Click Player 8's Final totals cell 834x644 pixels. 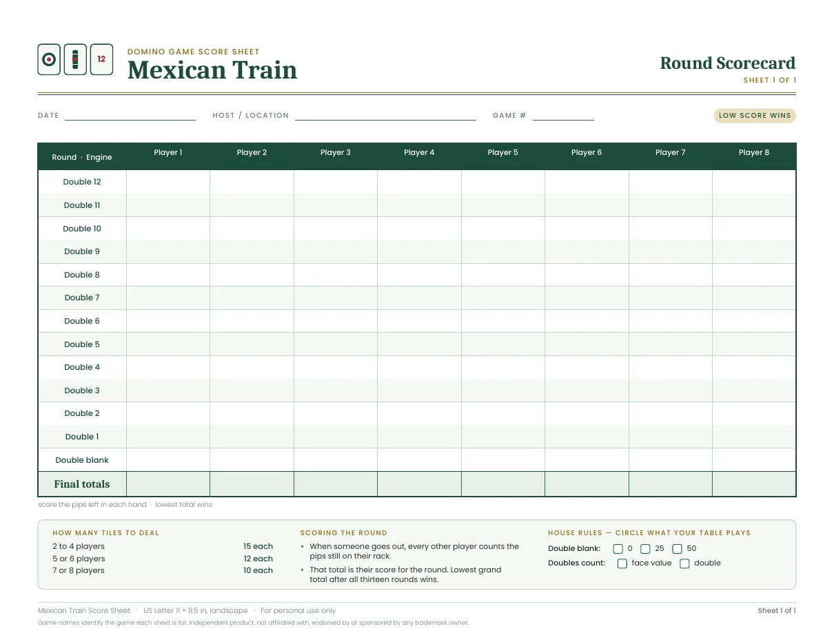[x=754, y=484]
